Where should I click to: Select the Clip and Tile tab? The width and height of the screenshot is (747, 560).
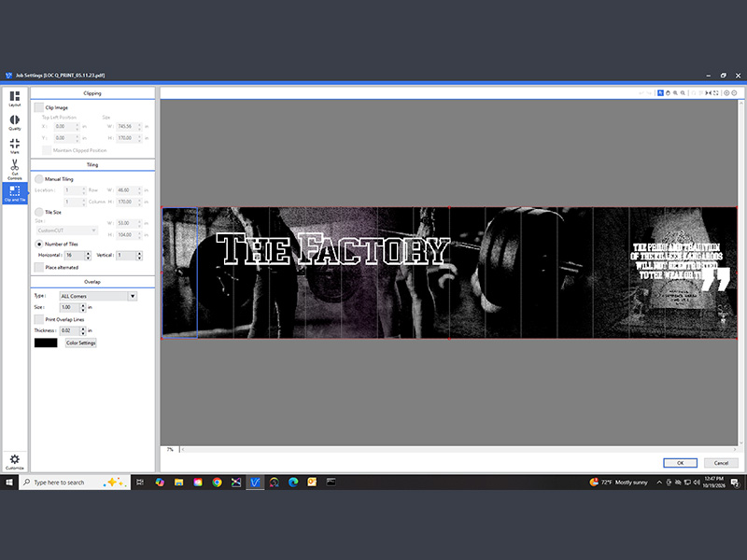(x=15, y=193)
